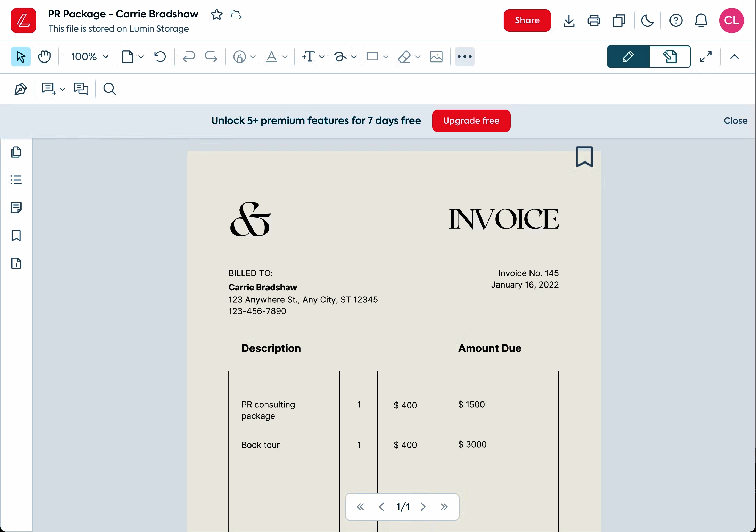This screenshot has width=756, height=532.
Task: Expand the shape rectangle tool options
Action: [x=385, y=57]
